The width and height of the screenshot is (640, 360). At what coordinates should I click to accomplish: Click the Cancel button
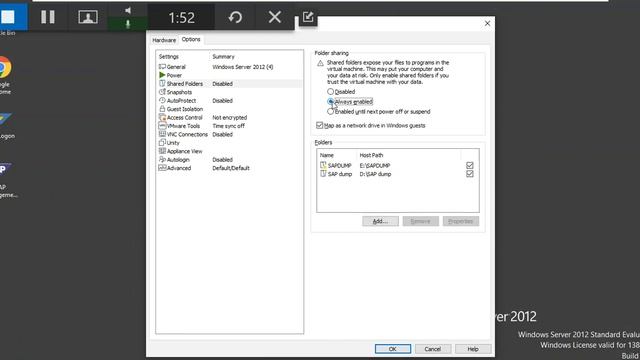click(x=433, y=349)
